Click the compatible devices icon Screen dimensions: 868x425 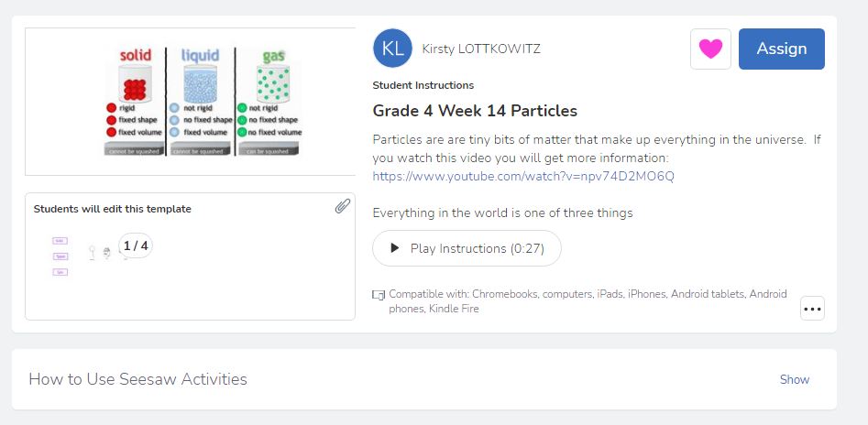tap(379, 295)
